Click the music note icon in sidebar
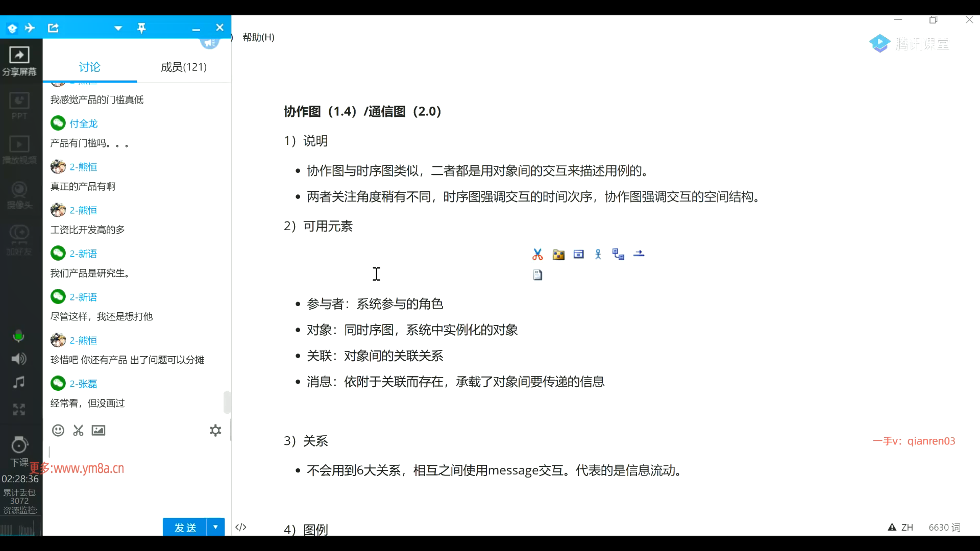Screen dimensions: 980x551 tap(19, 383)
